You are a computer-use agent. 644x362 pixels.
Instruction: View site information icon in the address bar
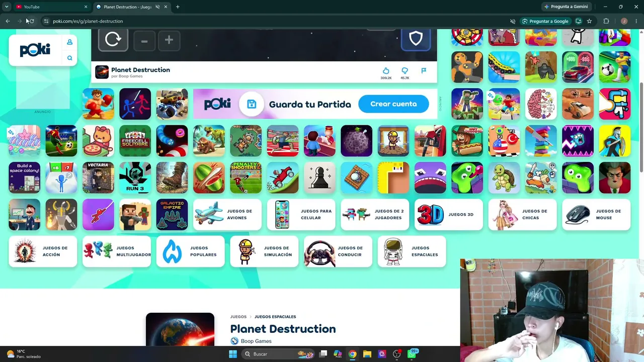(46, 21)
